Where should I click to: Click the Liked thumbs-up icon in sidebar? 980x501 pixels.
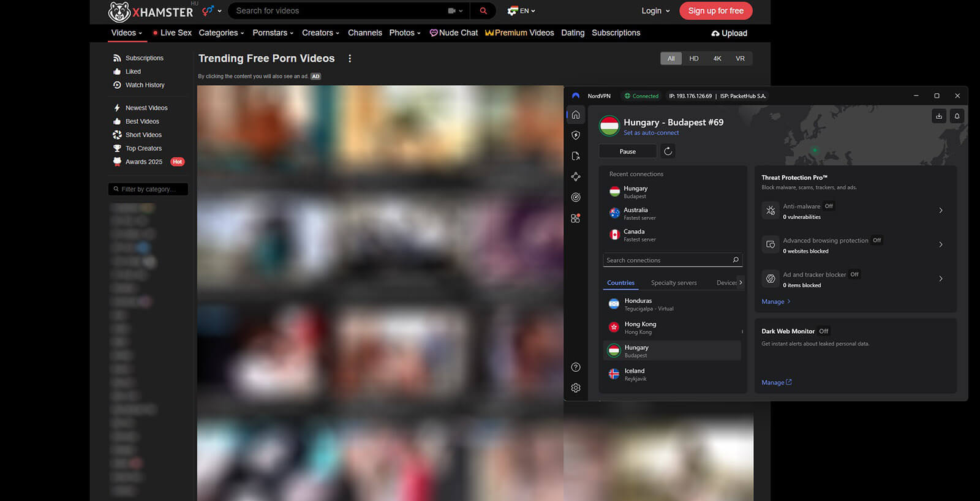(117, 71)
